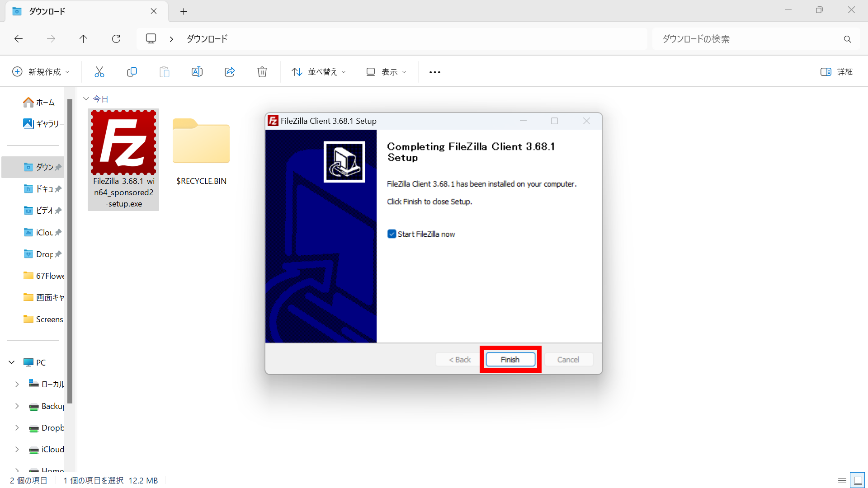Click the Paste icon in toolbar
The image size is (868, 488).
tap(165, 72)
